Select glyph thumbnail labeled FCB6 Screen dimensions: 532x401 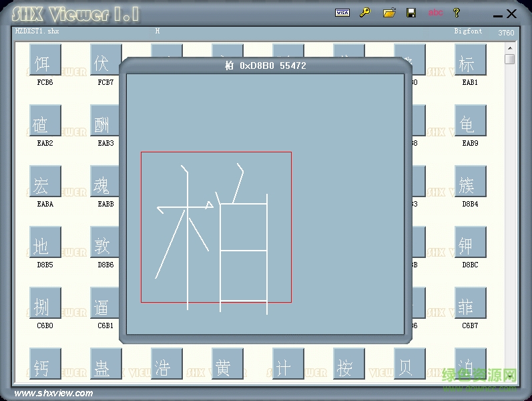click(45, 60)
